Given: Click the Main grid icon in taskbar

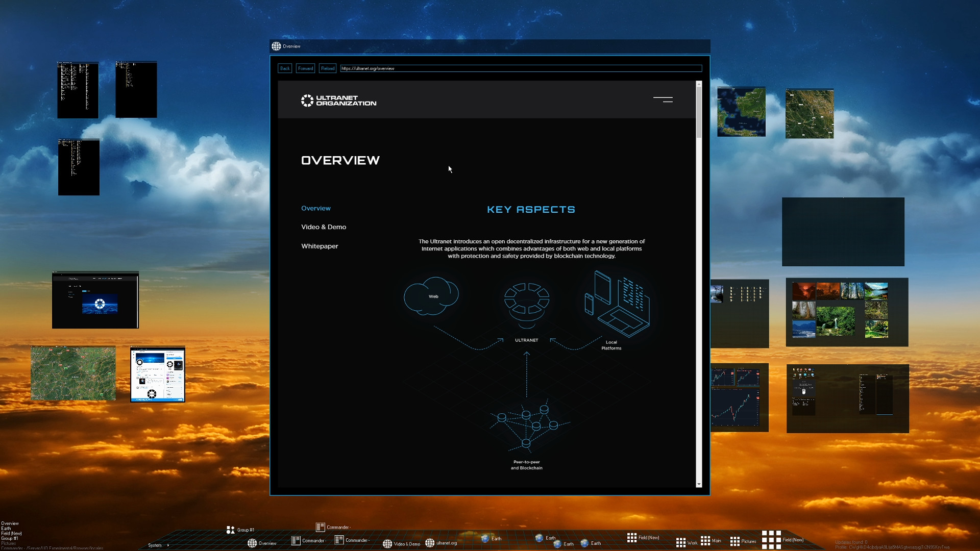Looking at the screenshot, I should (706, 541).
